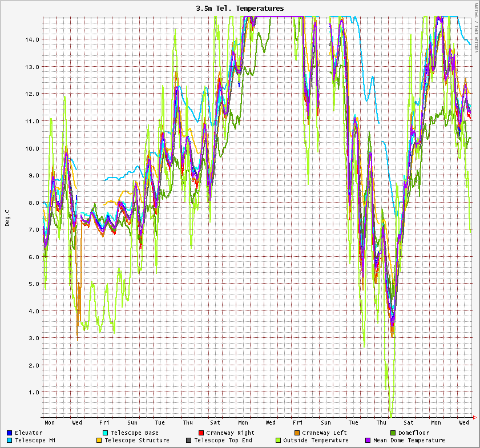Select the red Craneway Right color box

pos(201,433)
